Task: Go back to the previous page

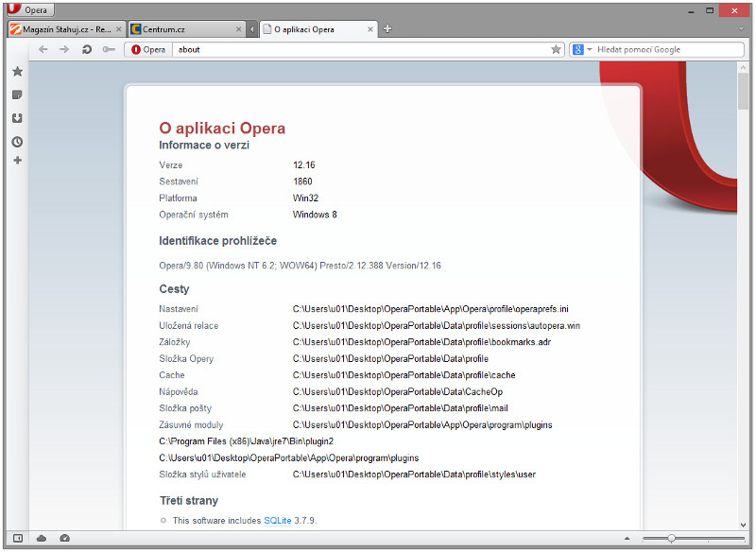Action: (43, 49)
